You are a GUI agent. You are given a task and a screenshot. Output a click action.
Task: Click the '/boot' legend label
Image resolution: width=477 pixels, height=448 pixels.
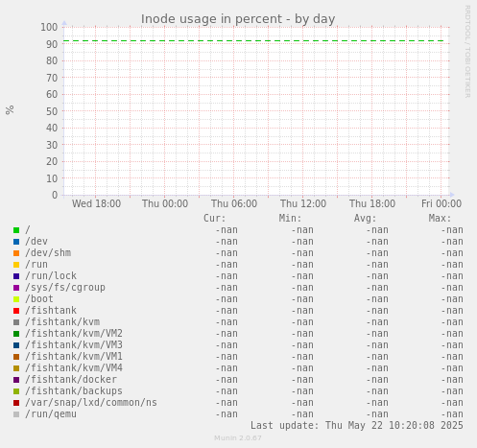tap(39, 299)
